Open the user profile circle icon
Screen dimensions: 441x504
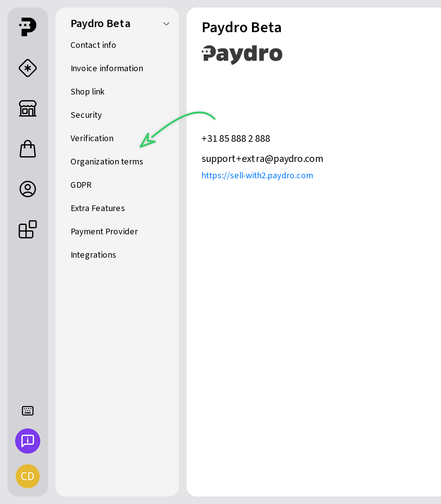pos(28,189)
